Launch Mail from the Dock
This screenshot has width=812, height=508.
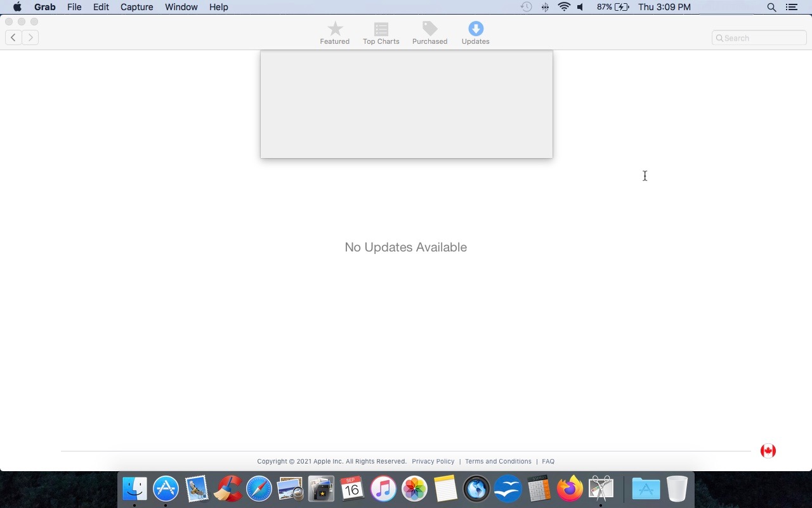(x=197, y=489)
